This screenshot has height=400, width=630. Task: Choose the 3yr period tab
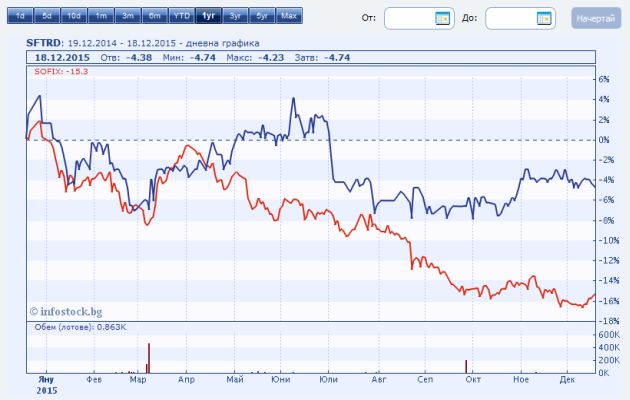pyautogui.click(x=235, y=16)
